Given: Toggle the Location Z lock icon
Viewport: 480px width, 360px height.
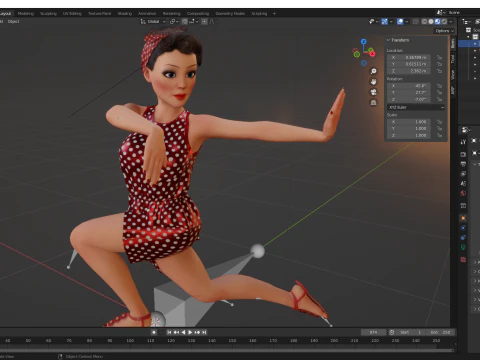Looking at the screenshot, I should [439, 71].
